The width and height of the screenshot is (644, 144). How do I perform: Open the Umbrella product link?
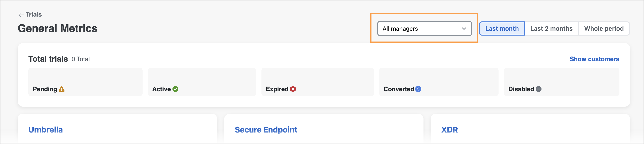pos(46,130)
